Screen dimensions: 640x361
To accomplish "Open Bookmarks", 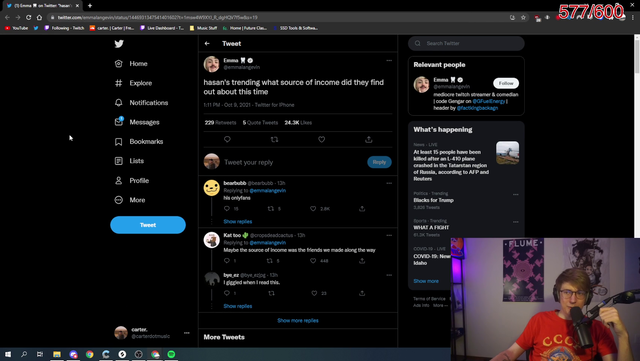I will coord(139,141).
